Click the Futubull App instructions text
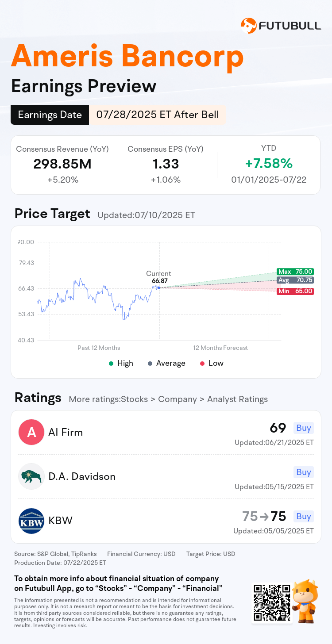This screenshot has height=644, width=332. click(x=118, y=583)
